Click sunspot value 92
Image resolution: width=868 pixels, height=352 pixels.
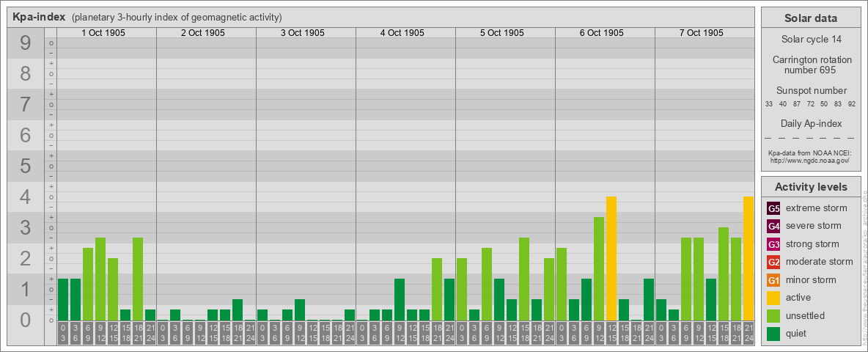coord(852,104)
